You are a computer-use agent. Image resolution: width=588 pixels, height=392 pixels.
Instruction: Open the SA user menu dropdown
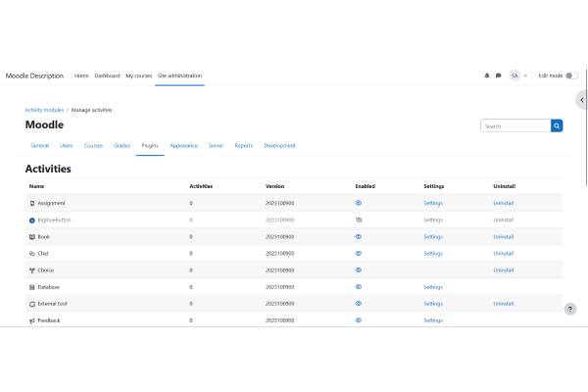coord(518,75)
